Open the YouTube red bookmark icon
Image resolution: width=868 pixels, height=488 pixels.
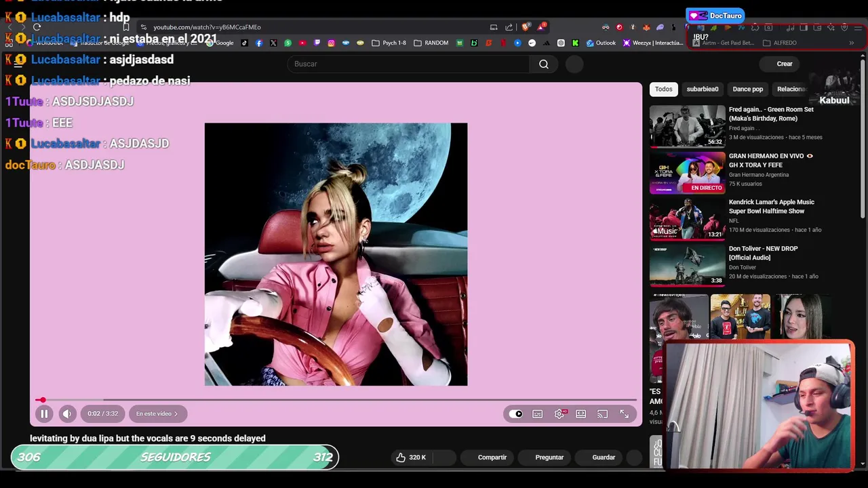(302, 43)
